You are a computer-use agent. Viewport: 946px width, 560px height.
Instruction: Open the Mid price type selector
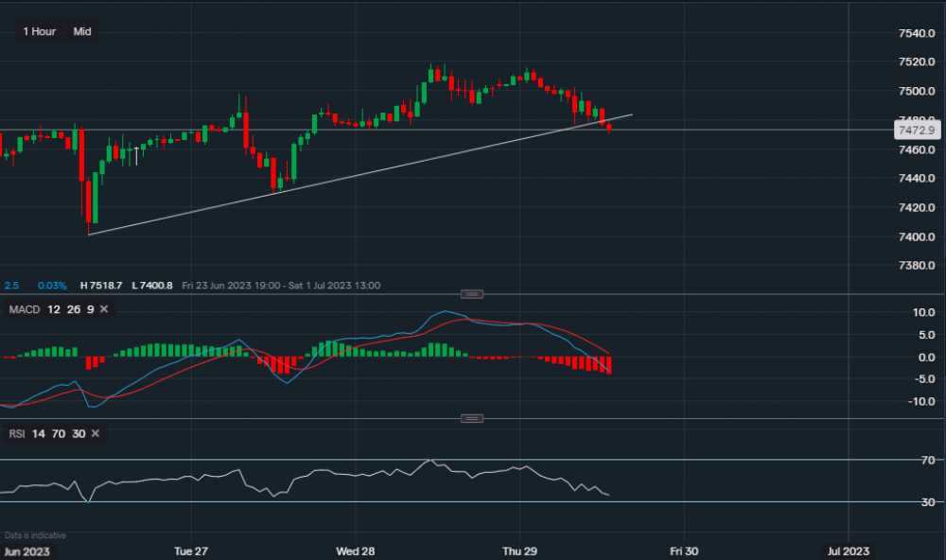pos(82,31)
